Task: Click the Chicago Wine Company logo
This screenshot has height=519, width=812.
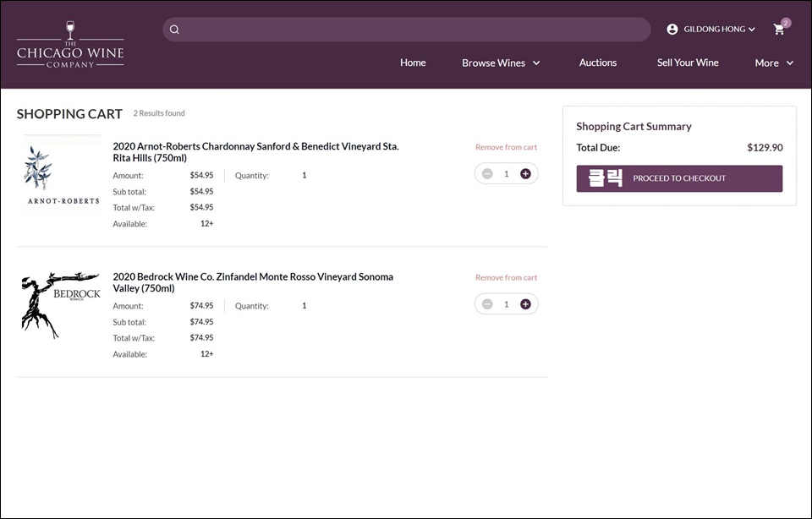Action: pyautogui.click(x=70, y=45)
